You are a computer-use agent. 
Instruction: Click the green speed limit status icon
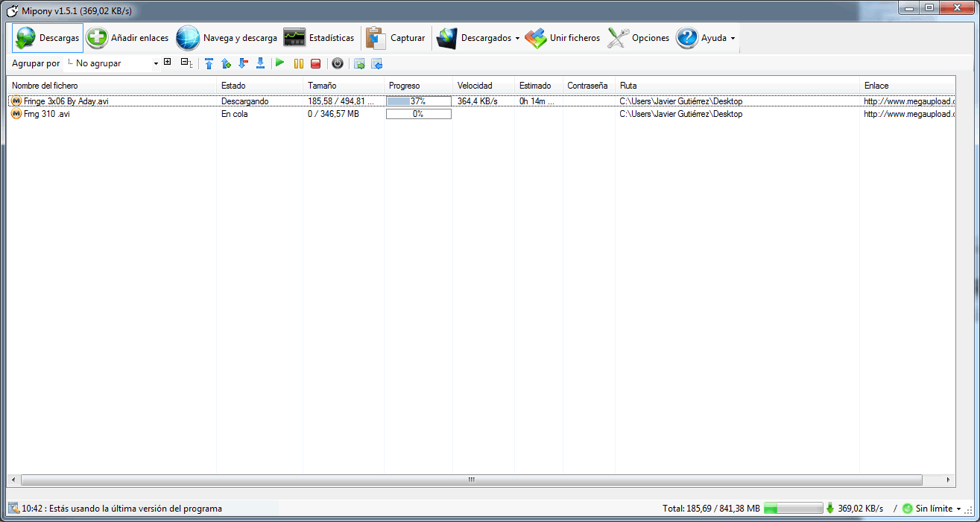(x=907, y=509)
